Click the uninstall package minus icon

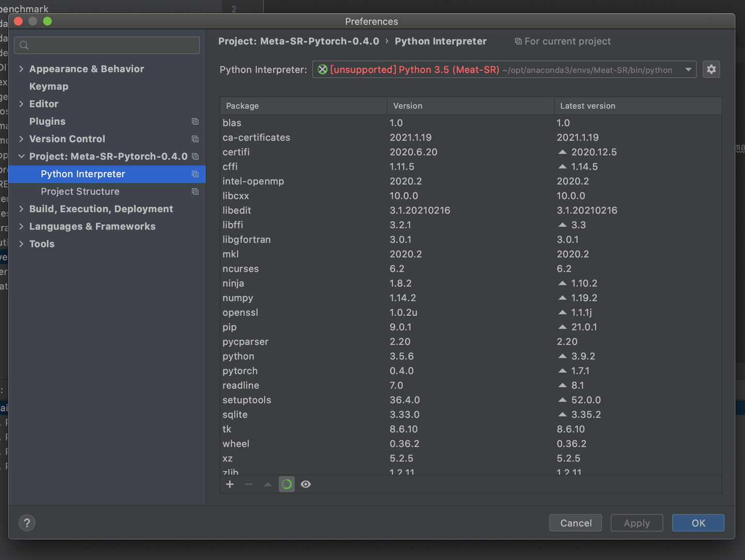pyautogui.click(x=249, y=485)
